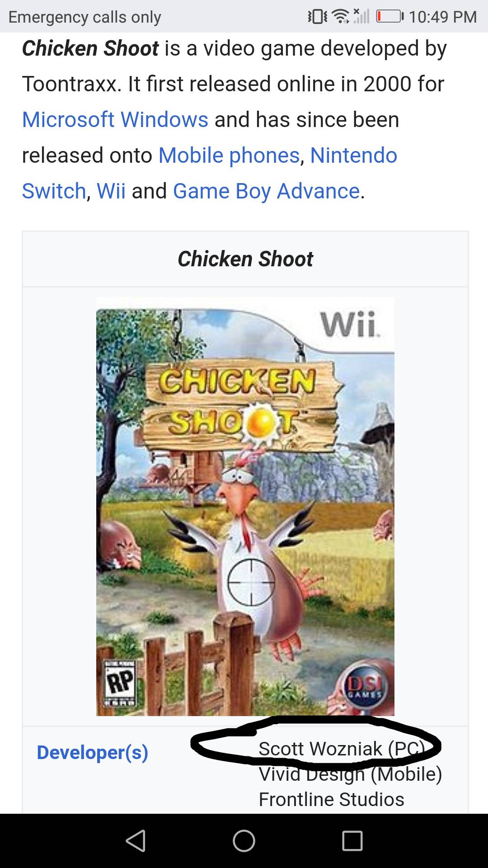Open the Developer(s) infobox link

click(93, 752)
